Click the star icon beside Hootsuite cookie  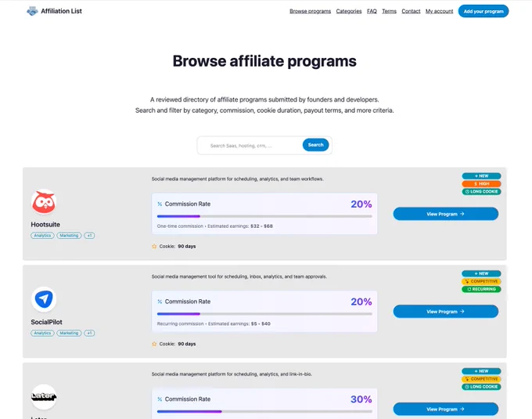tap(154, 246)
